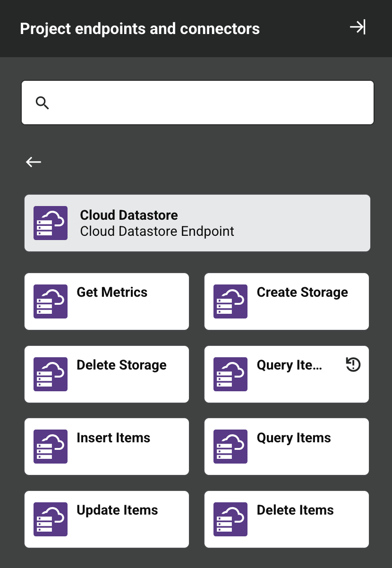Screen dimensions: 392x568
Task: Click the Insert Items datastore icon
Action: 50,446
